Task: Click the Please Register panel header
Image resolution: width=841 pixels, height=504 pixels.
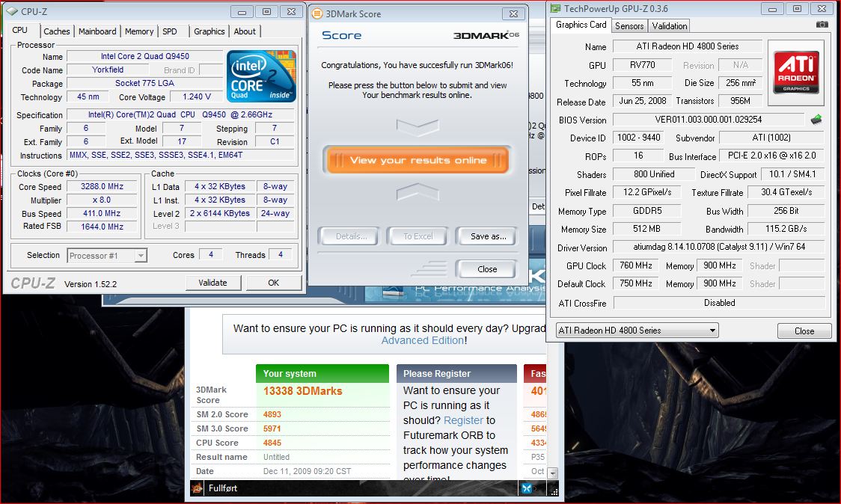Action: point(456,374)
